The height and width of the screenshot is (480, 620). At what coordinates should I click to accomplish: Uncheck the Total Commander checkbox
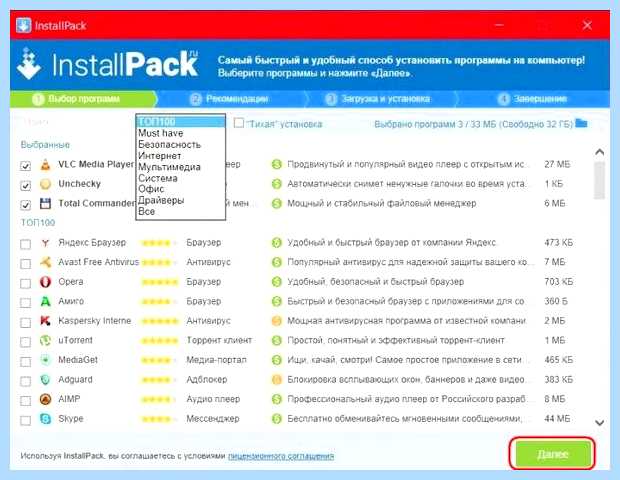(25, 205)
